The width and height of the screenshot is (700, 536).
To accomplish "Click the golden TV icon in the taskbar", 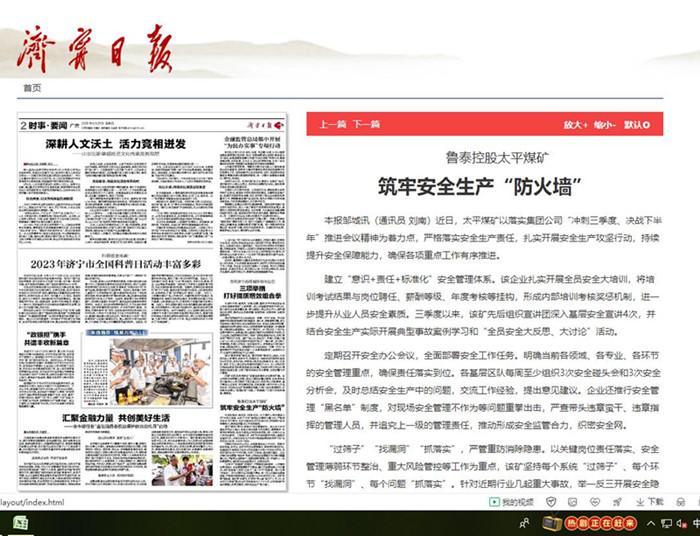I will point(551,523).
